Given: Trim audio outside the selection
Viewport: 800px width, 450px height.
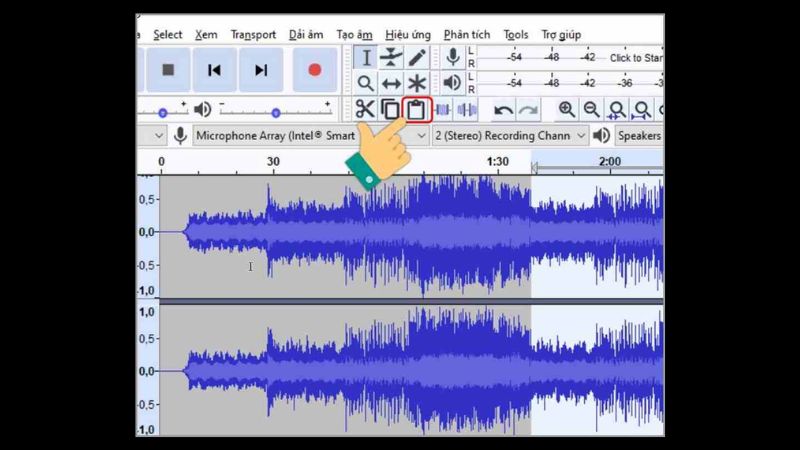Looking at the screenshot, I should (442, 110).
